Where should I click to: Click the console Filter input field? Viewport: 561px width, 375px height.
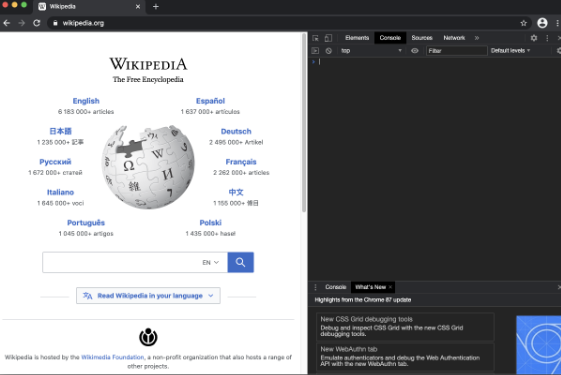(x=457, y=51)
